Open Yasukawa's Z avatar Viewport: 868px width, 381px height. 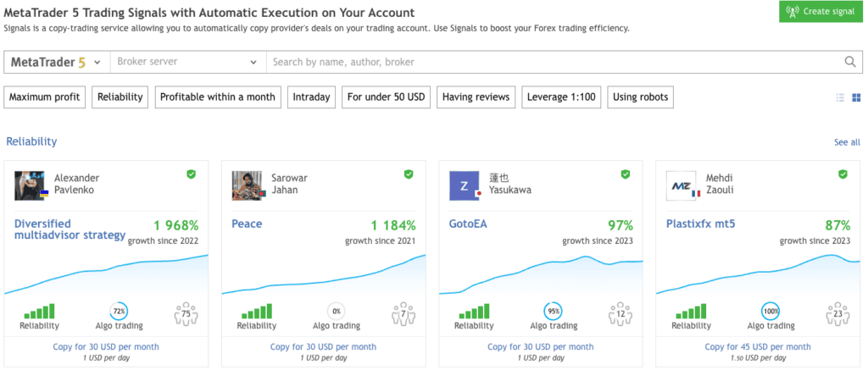464,185
